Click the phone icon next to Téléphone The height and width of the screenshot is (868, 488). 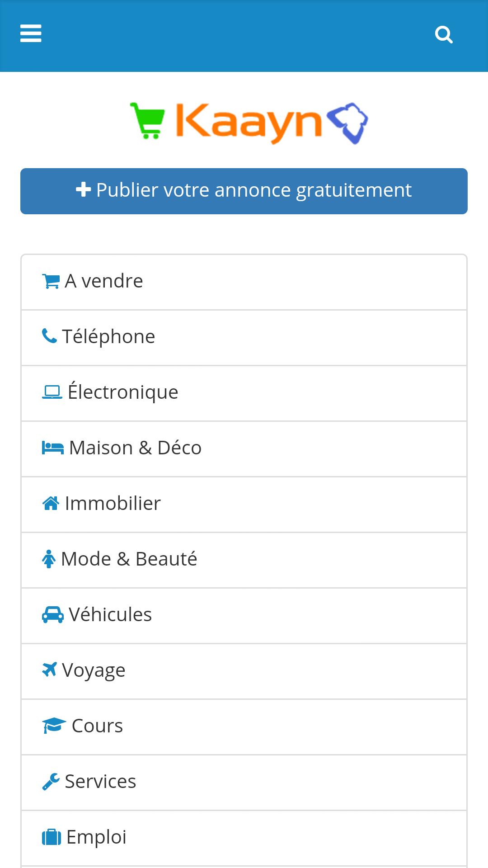(x=49, y=336)
